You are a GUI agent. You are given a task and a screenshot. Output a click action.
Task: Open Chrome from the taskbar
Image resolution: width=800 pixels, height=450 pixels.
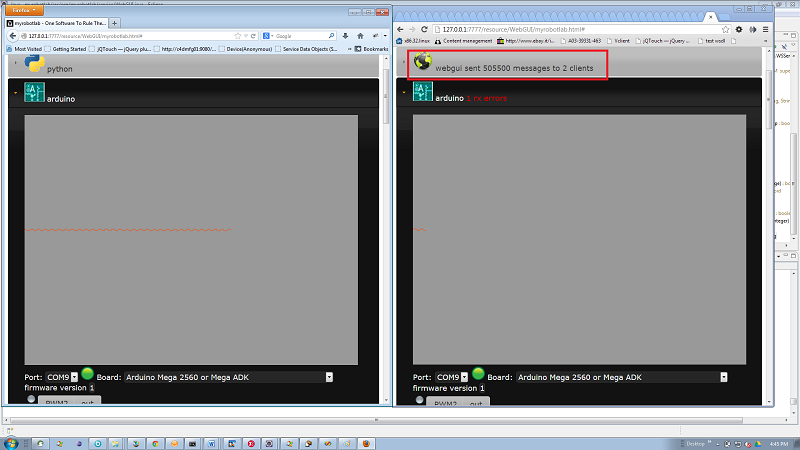click(155, 443)
